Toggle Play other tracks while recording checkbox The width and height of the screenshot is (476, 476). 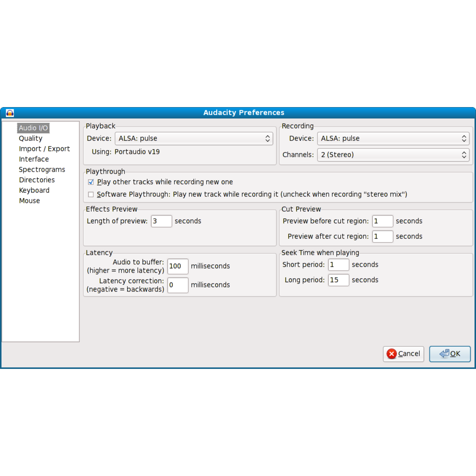click(x=91, y=182)
